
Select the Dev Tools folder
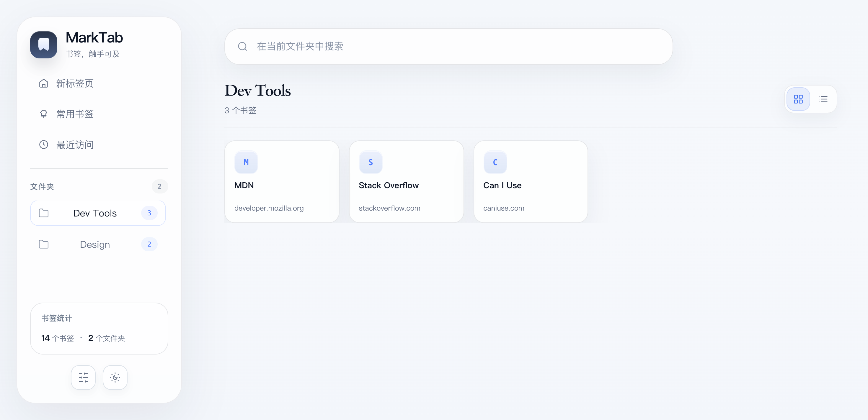(98, 213)
